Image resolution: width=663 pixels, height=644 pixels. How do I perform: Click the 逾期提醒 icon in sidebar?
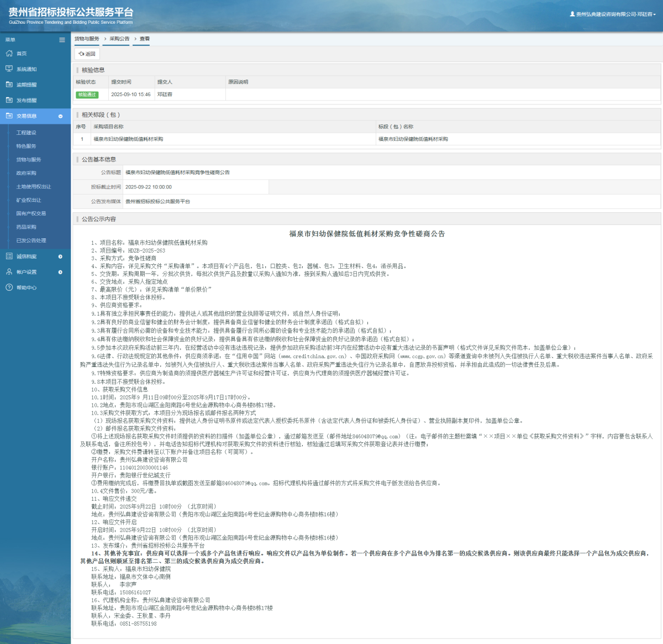pyautogui.click(x=9, y=85)
